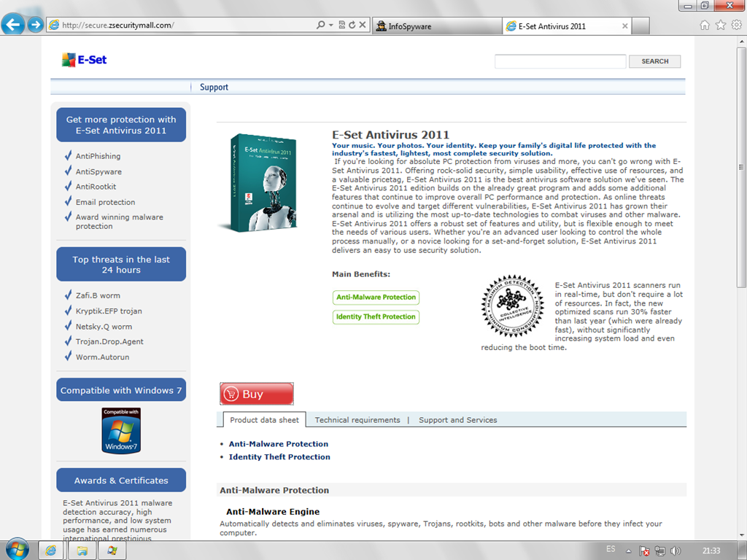Click the 'Trojan.Drop.Agent' threat entry
Image resolution: width=747 pixels, height=560 pixels.
coord(109,341)
